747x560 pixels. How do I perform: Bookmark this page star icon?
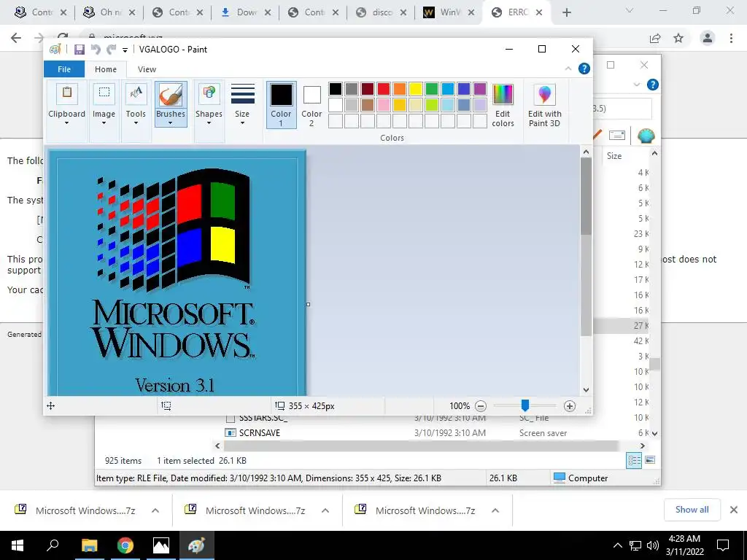pyautogui.click(x=678, y=38)
